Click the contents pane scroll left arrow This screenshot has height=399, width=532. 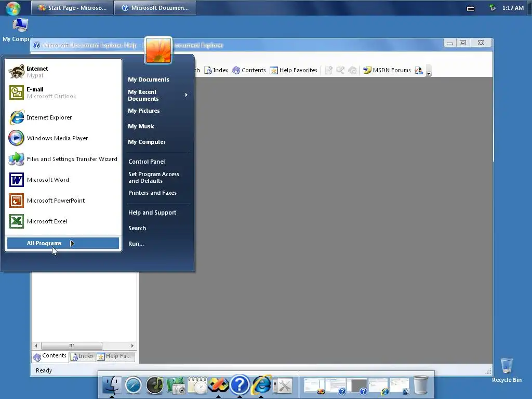[36, 345]
